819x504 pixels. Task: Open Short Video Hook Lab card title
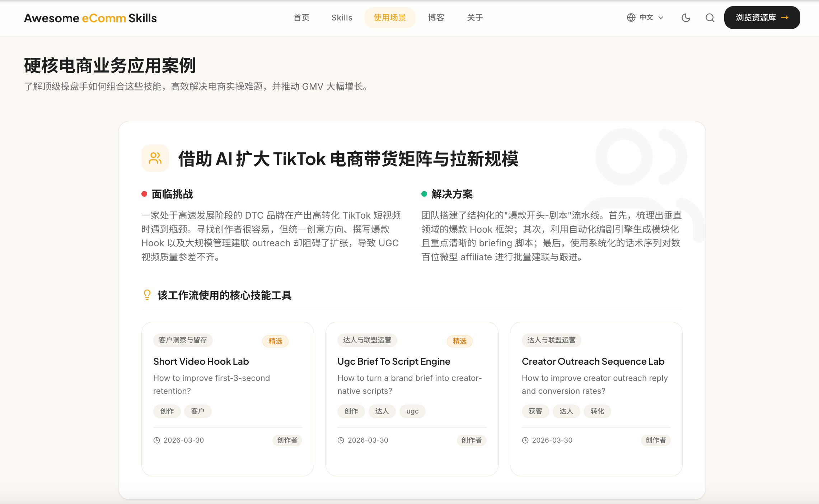click(201, 361)
